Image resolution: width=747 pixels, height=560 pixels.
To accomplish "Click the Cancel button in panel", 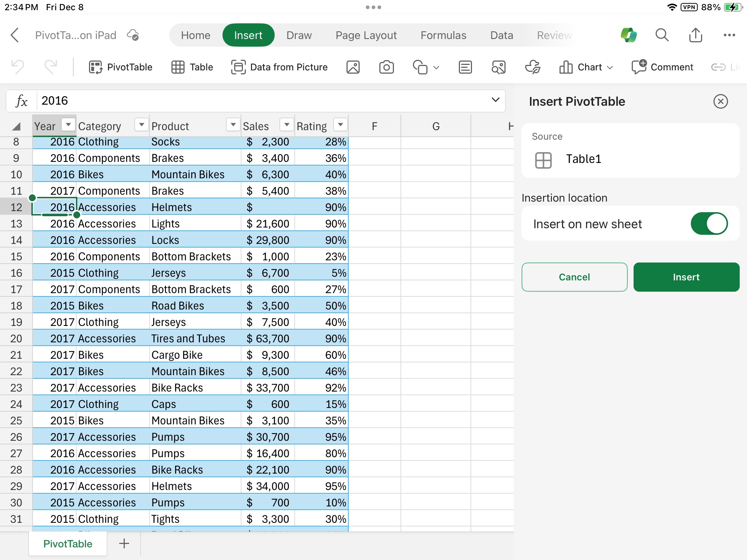I will tap(575, 277).
